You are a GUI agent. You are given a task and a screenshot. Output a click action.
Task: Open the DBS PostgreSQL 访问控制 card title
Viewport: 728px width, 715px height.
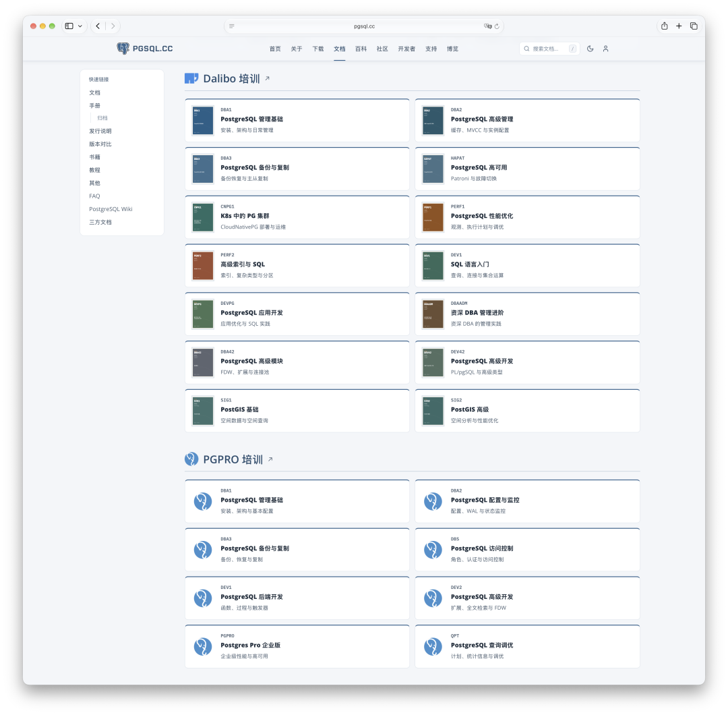click(x=482, y=548)
